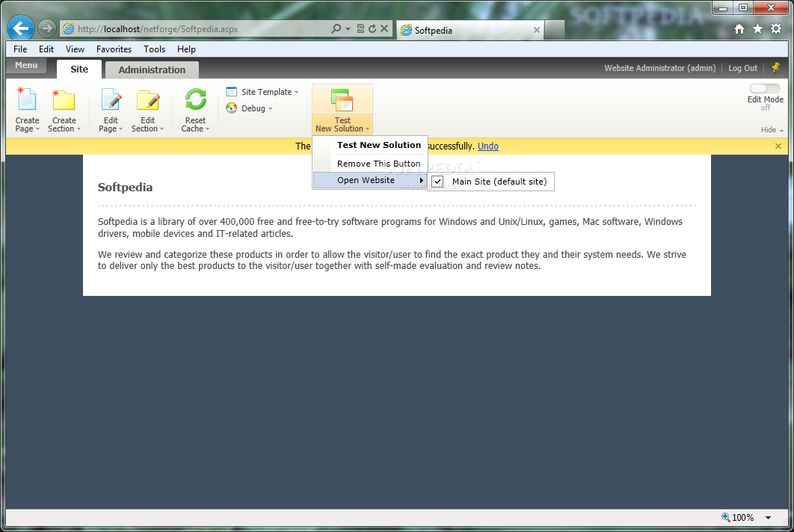The height and width of the screenshot is (532, 794).
Task: Click the 100% zoom level text
Action: 743,517
